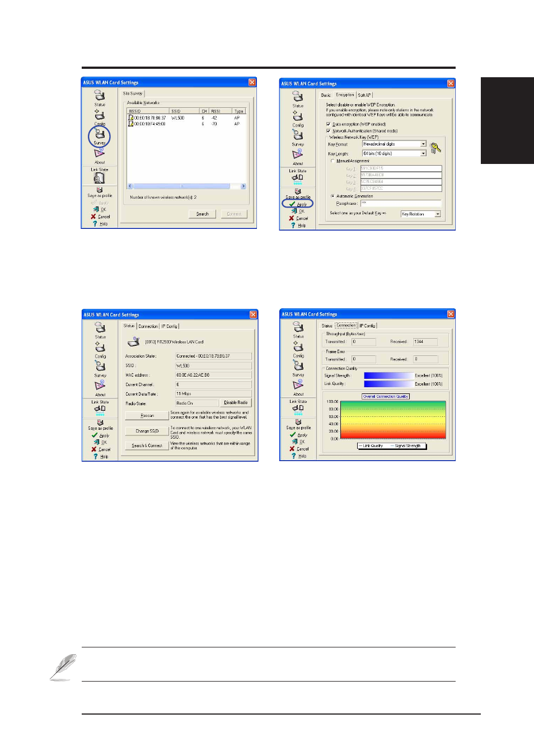Viewport: 534px width, 756px height.
Task: Open About in the Encryption window sidebar
Action: 298,157
